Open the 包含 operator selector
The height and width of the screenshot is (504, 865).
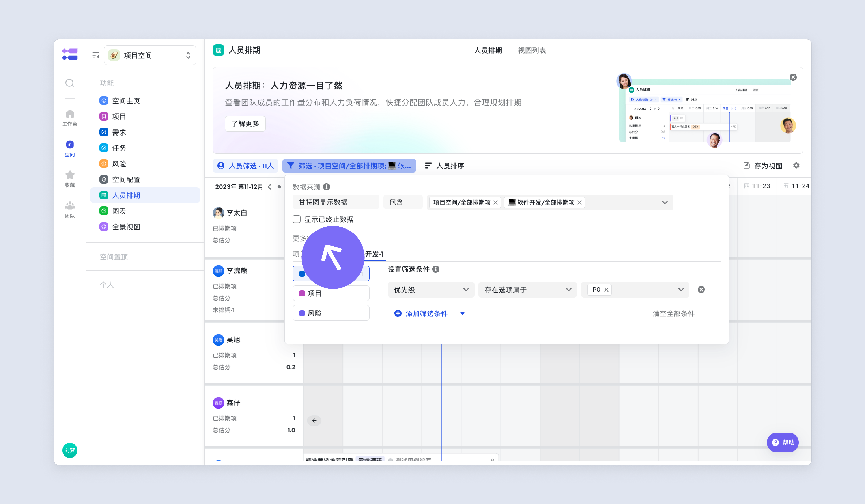pos(403,202)
